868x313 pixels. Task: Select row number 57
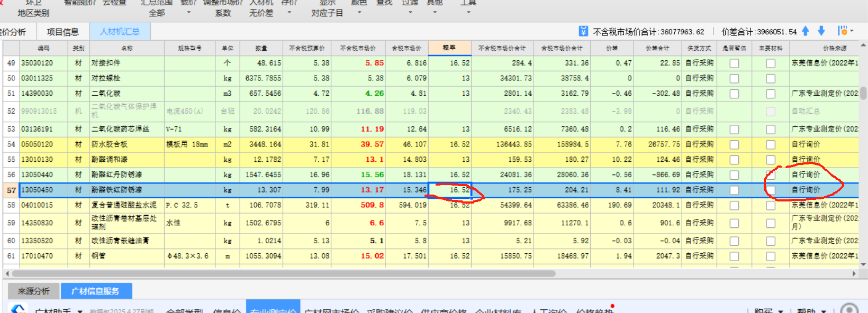[x=11, y=190]
